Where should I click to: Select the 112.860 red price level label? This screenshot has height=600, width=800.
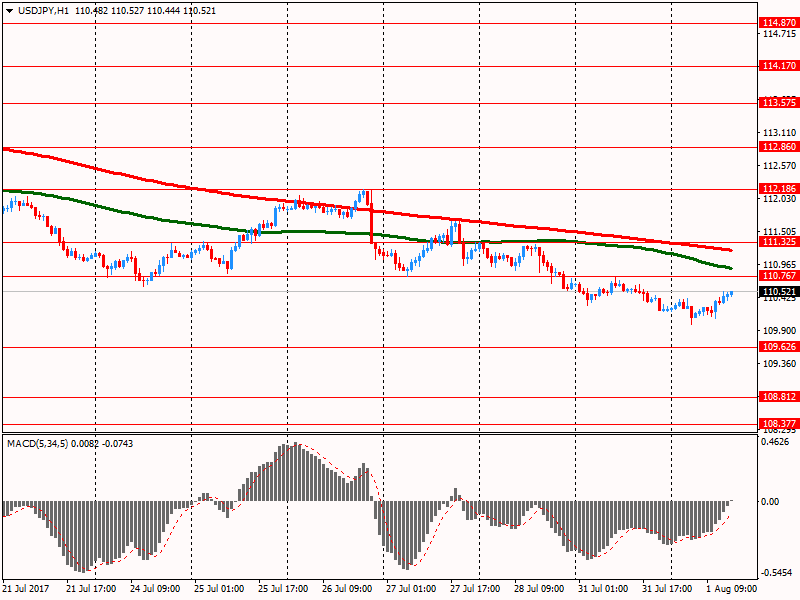pyautogui.click(x=779, y=147)
